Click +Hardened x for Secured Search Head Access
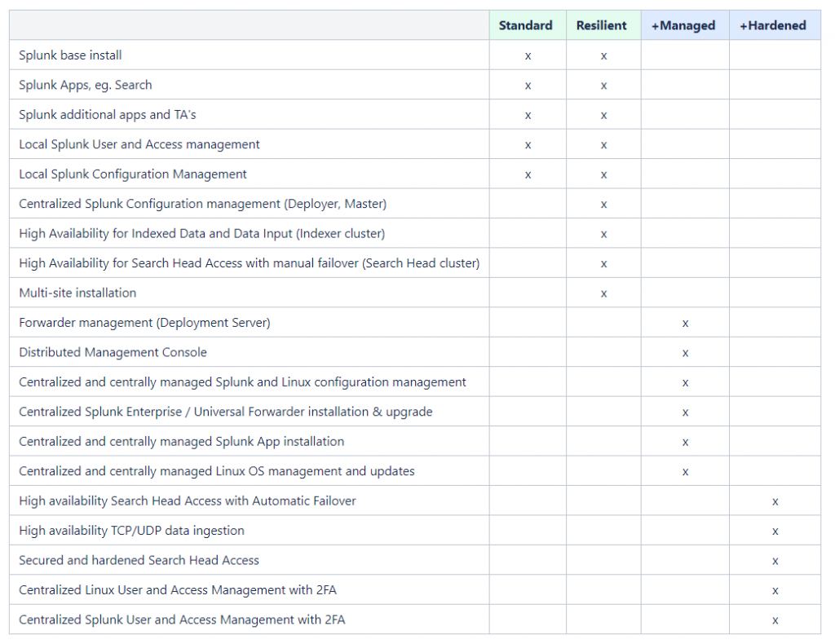The width and height of the screenshot is (835, 644). [x=775, y=562]
